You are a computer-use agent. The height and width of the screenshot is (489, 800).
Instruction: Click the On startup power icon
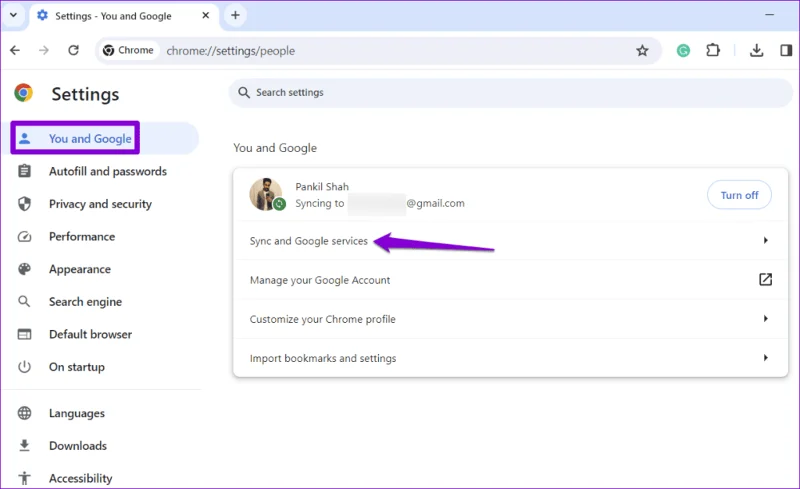click(24, 367)
